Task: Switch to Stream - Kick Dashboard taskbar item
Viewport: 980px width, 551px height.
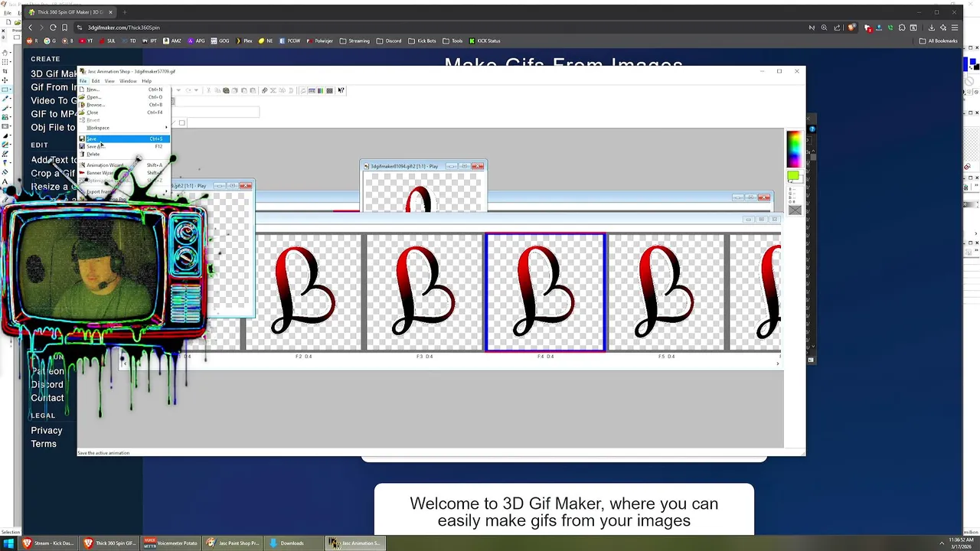Action: tap(48, 543)
